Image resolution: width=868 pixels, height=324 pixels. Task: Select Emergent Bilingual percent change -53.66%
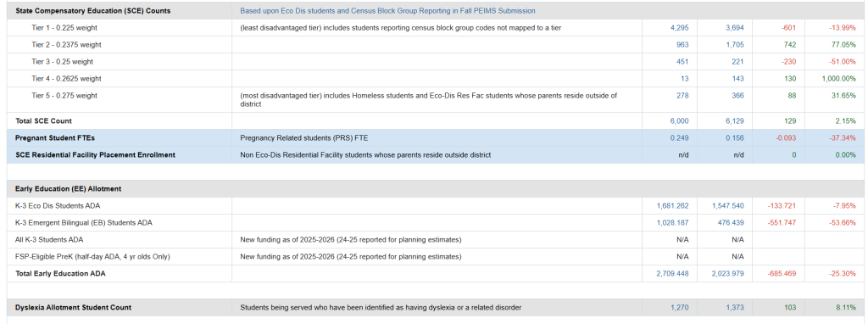842,223
